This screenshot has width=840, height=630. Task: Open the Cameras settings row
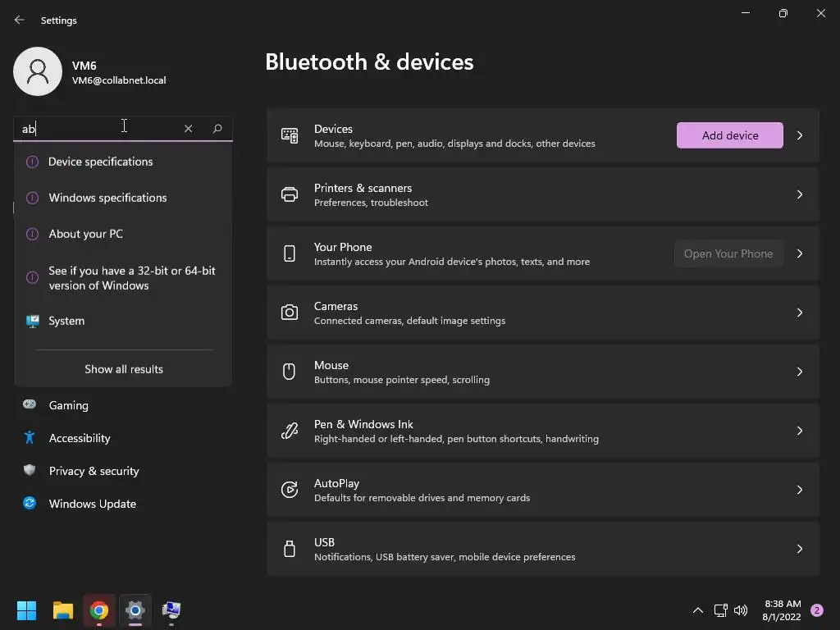pyautogui.click(x=541, y=313)
